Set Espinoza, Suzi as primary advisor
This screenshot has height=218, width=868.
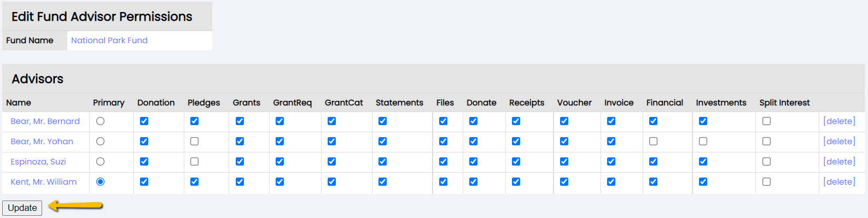click(100, 162)
